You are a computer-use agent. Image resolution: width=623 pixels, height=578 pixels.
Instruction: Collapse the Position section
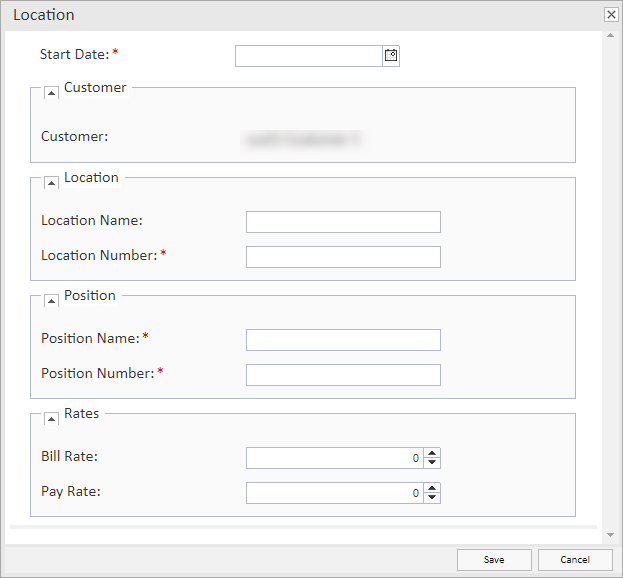51,301
